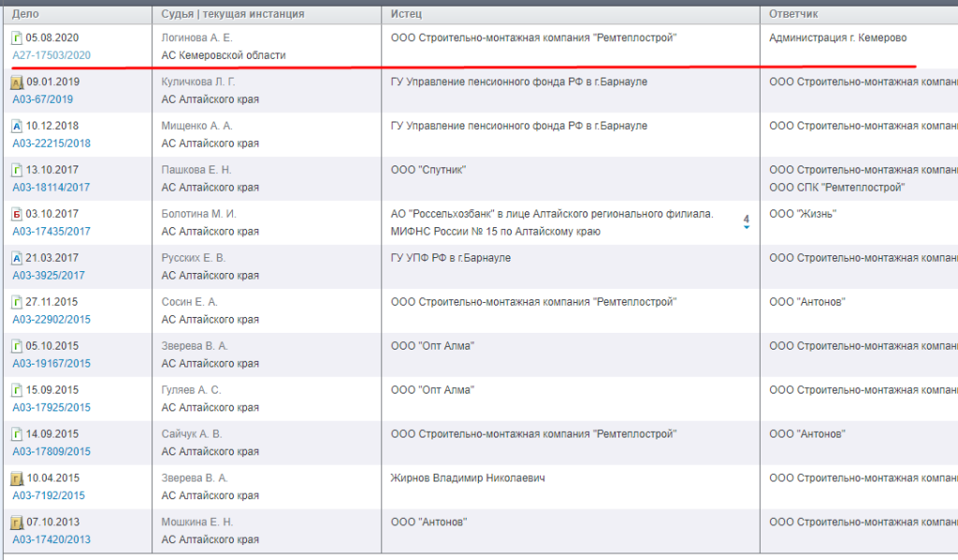Open case link А03-18114/2017
This screenshot has width=958, height=560.
tap(51, 187)
